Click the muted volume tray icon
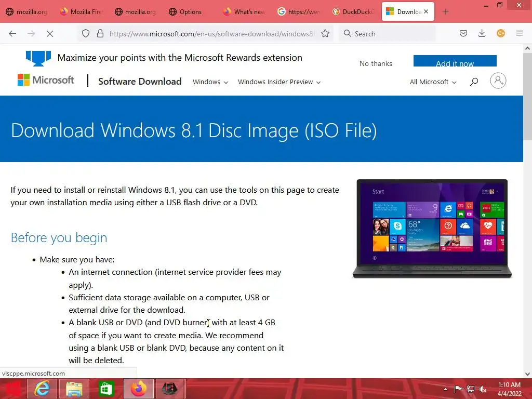532x399 pixels. pyautogui.click(x=483, y=389)
